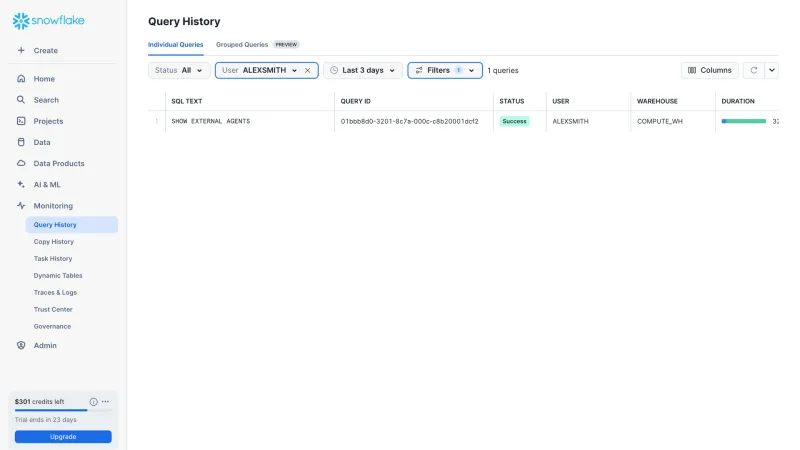The height and width of the screenshot is (450, 800).
Task: Click the Upgrade button
Action: [63, 437]
